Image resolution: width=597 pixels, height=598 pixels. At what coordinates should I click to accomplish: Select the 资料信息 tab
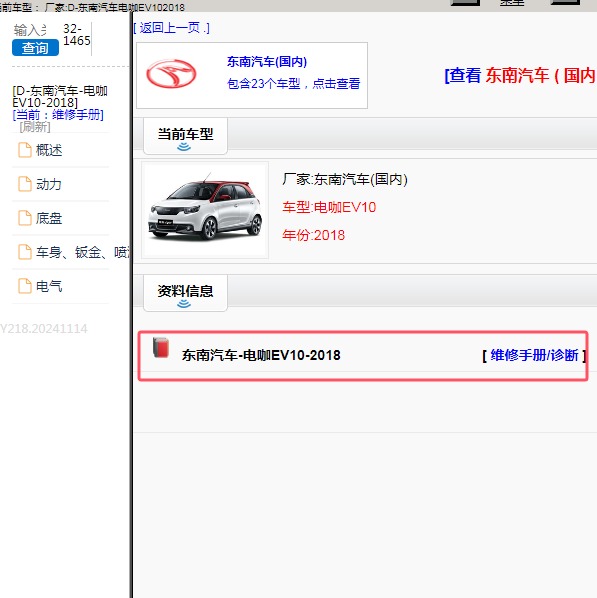pyautogui.click(x=185, y=293)
